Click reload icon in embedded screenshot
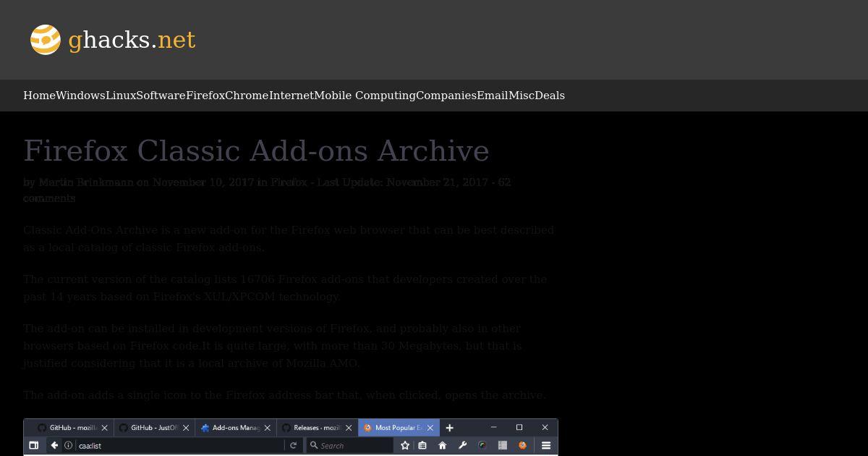This screenshot has height=456, width=868. pos(293,445)
